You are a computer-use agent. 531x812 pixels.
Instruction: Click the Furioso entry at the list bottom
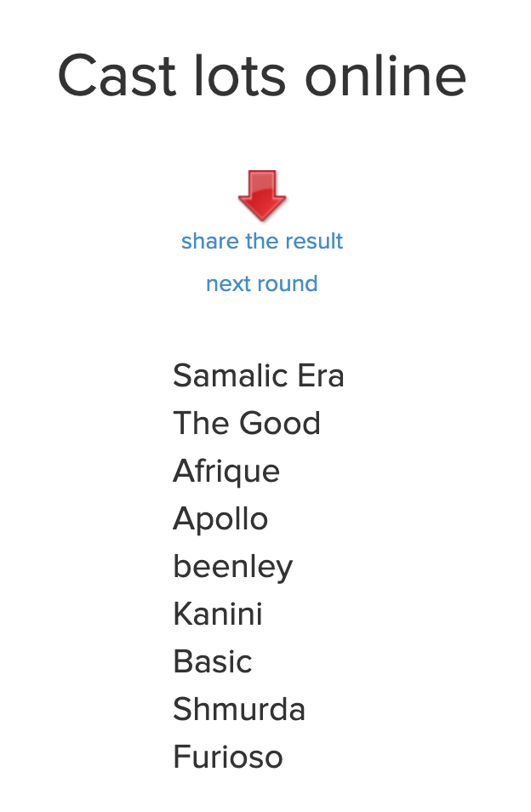228,757
